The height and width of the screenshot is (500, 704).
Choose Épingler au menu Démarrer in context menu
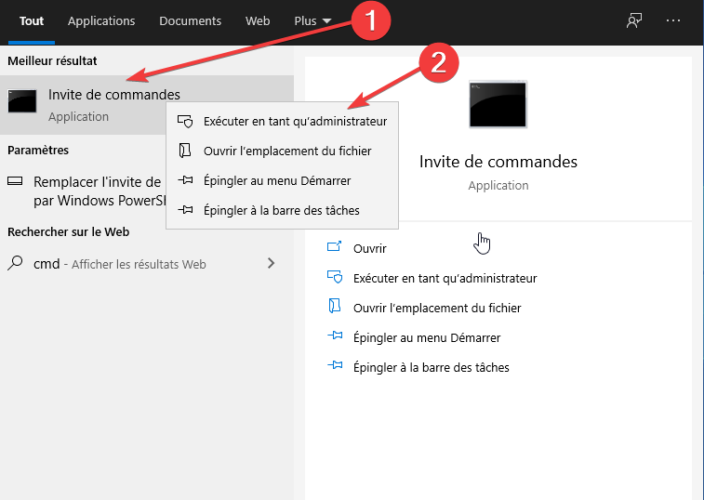282,180
